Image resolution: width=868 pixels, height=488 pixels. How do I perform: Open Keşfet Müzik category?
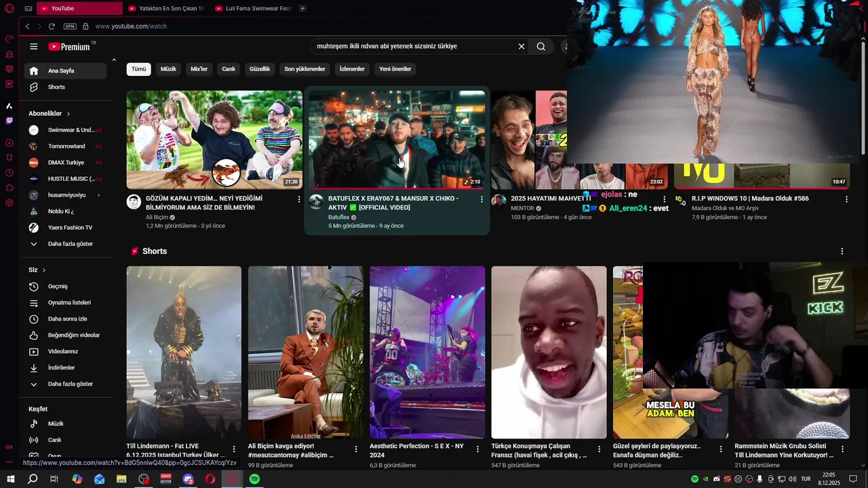(x=65, y=424)
